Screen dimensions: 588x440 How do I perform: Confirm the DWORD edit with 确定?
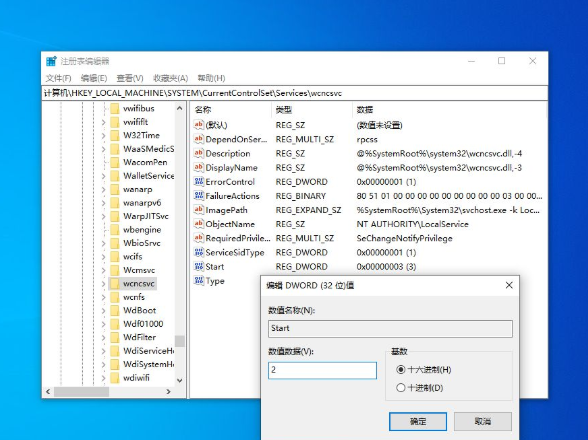click(418, 421)
